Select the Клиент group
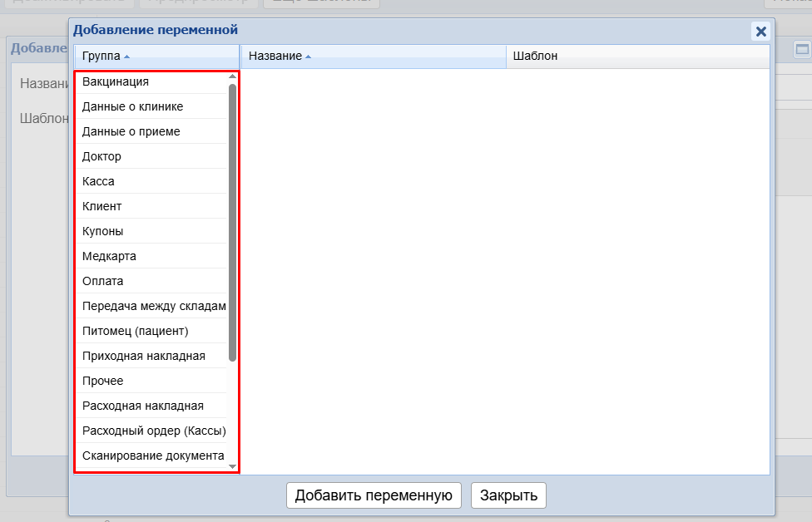This screenshot has height=522, width=812. click(101, 206)
